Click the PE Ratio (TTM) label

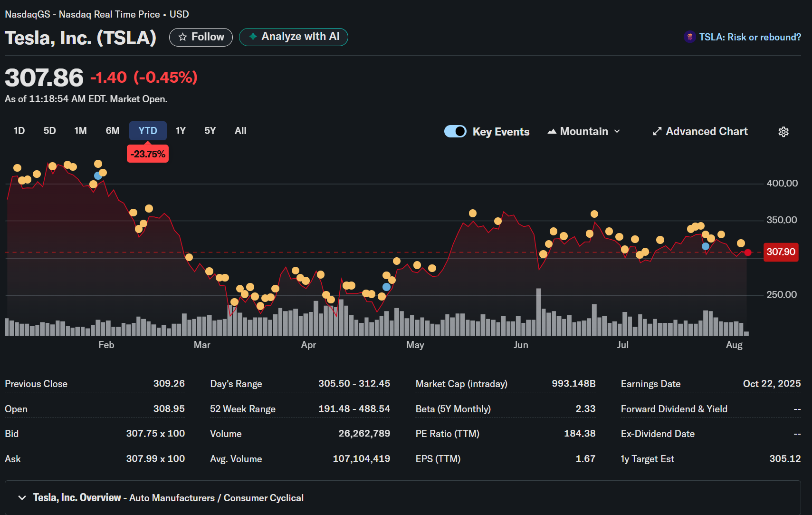pyautogui.click(x=448, y=434)
